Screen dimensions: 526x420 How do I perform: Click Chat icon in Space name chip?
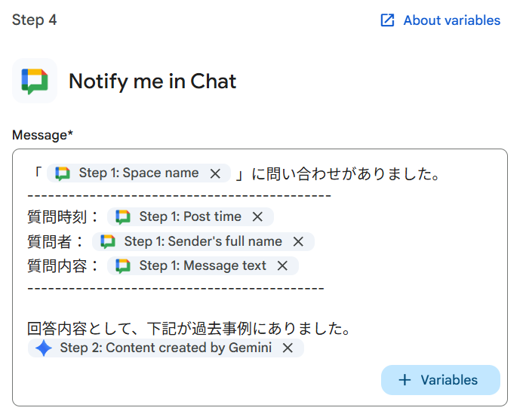(63, 173)
